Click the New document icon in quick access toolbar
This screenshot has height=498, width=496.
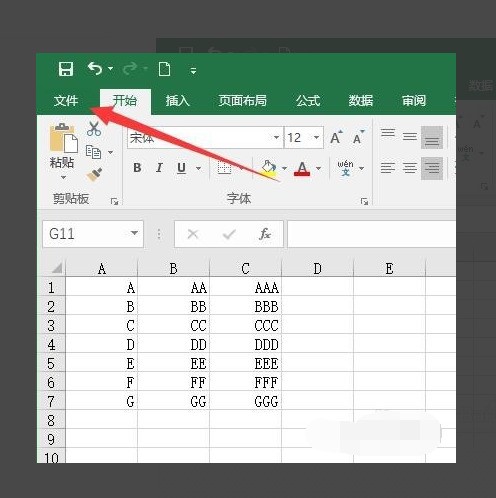pyautogui.click(x=164, y=69)
